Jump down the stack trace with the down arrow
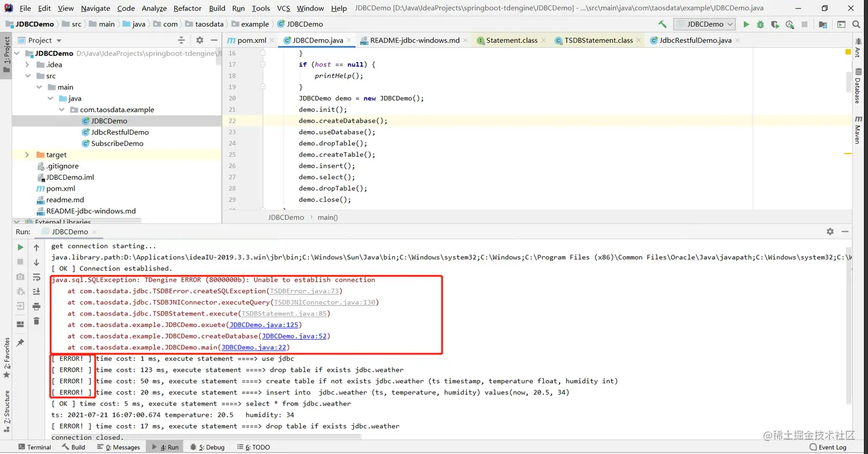 coord(36,262)
